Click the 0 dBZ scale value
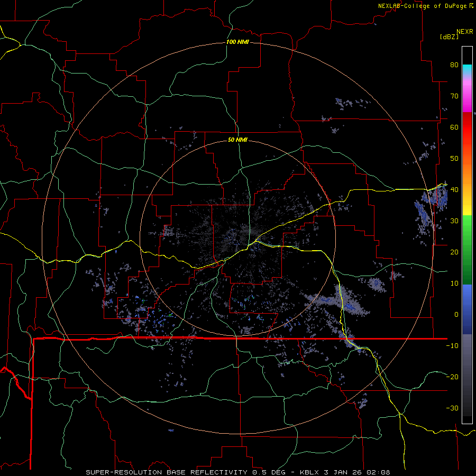 coord(456,315)
